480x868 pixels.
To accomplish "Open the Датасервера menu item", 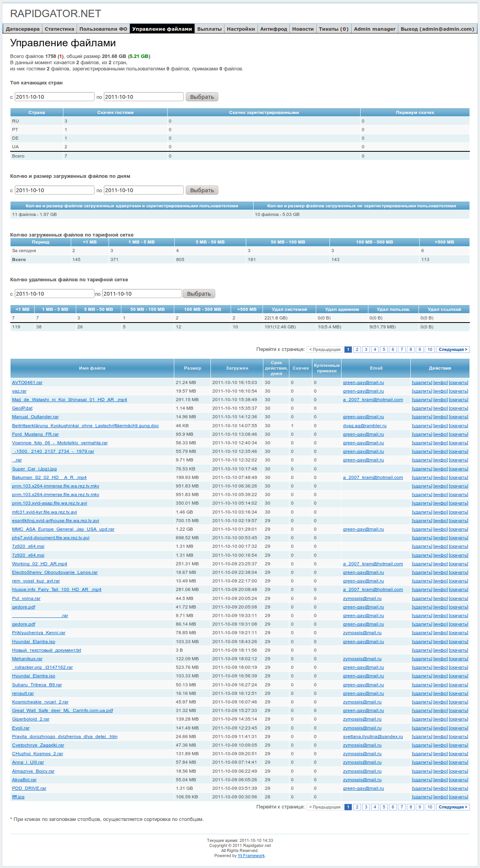I will pyautogui.click(x=23, y=29).
